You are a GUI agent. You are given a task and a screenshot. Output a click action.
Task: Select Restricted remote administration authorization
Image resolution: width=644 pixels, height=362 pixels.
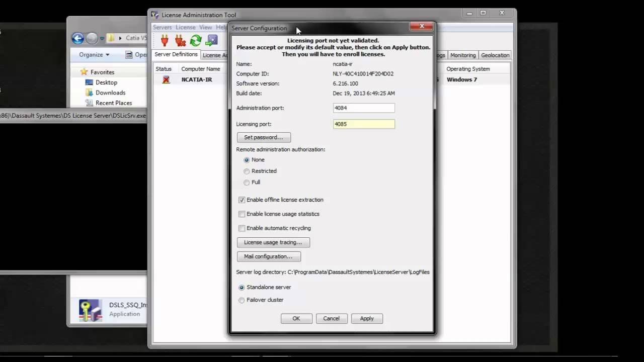click(247, 171)
